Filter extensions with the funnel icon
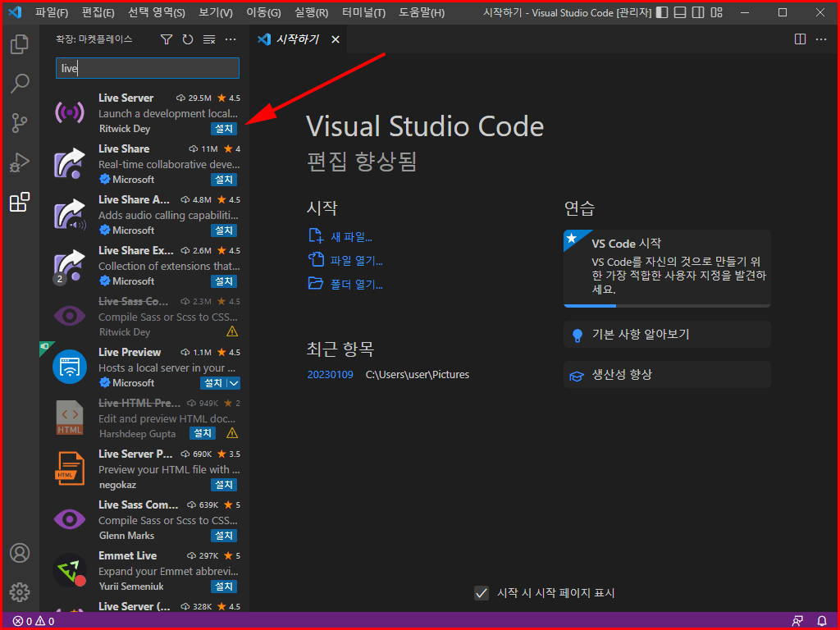The image size is (840, 630). point(167,39)
